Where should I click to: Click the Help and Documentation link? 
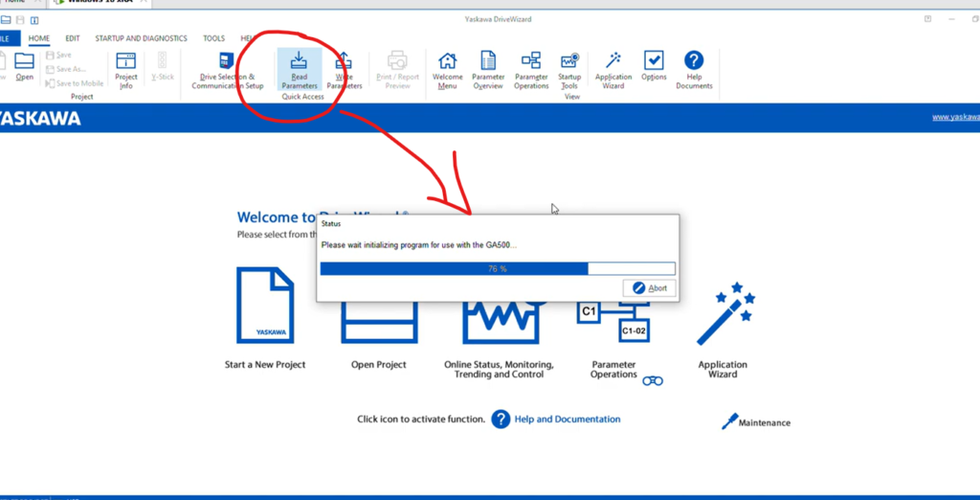[567, 420]
